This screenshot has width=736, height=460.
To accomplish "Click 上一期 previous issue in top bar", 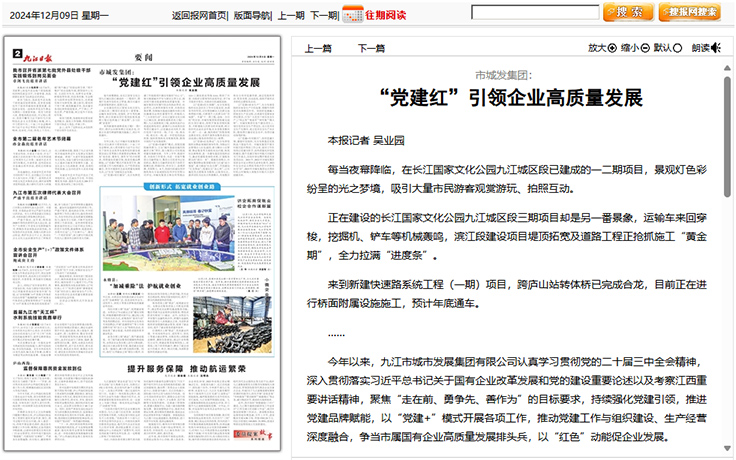I will pos(290,14).
